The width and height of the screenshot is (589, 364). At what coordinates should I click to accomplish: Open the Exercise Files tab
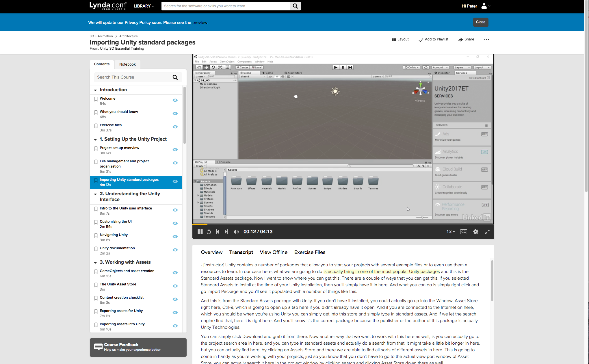coord(310,252)
